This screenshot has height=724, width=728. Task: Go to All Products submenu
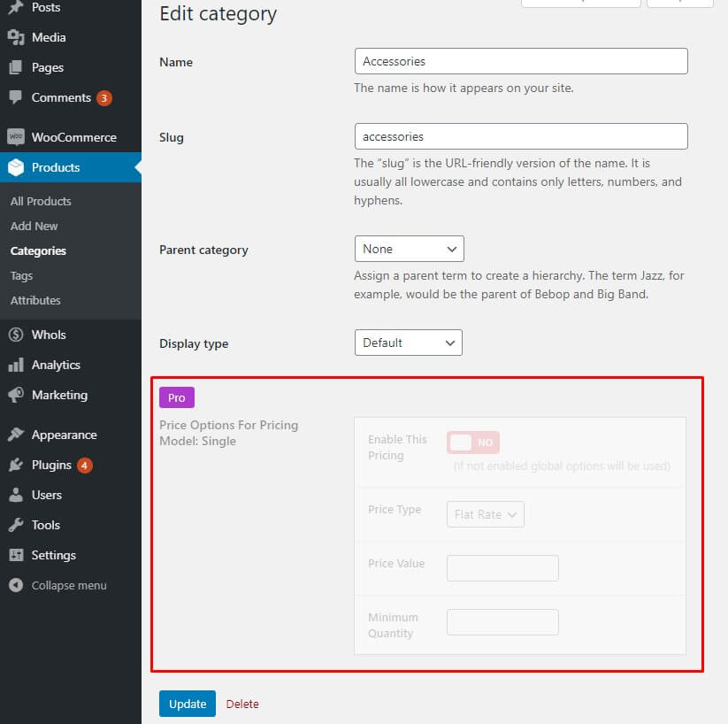[x=41, y=201]
